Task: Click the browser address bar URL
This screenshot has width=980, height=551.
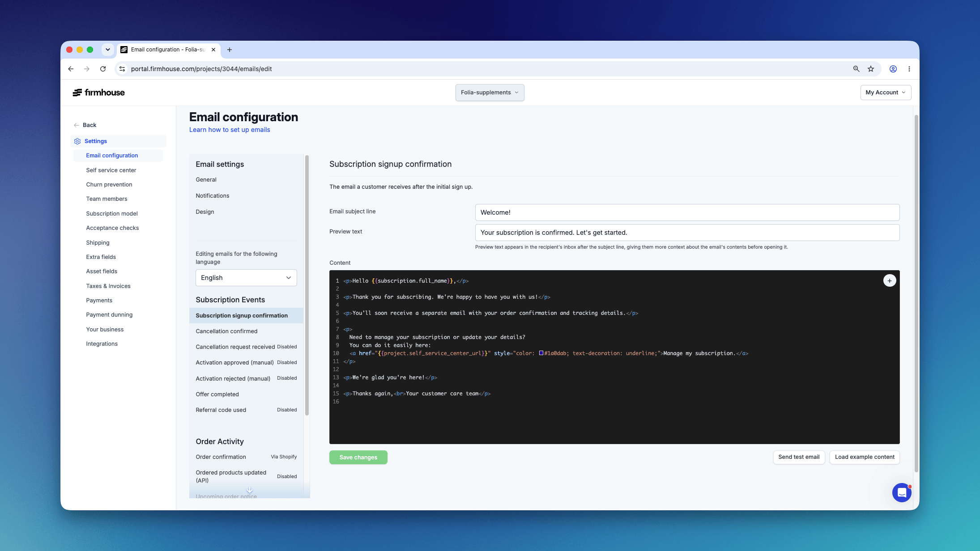Action: pos(201,69)
